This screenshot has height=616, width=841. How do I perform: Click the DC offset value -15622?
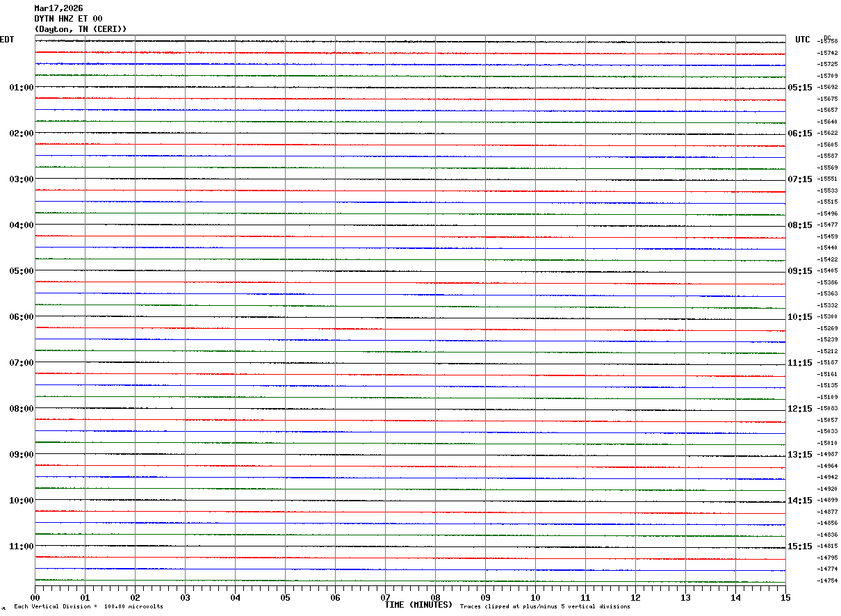(x=828, y=133)
